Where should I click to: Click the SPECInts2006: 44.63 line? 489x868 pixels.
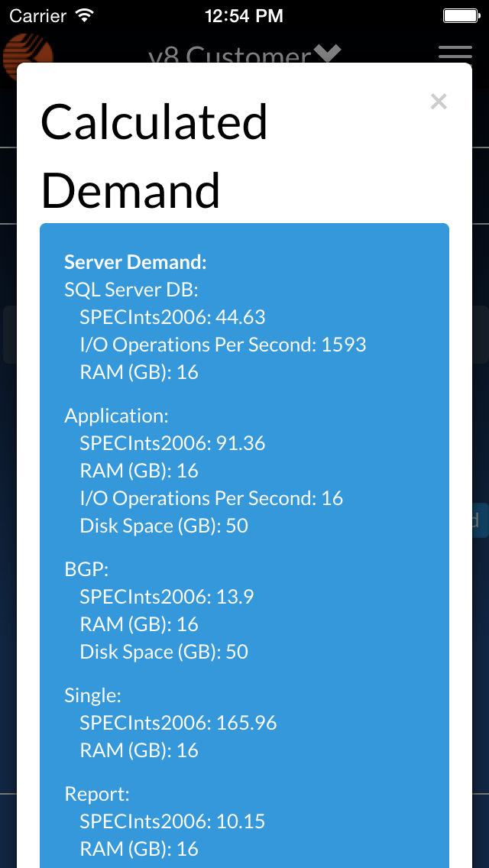click(x=172, y=317)
